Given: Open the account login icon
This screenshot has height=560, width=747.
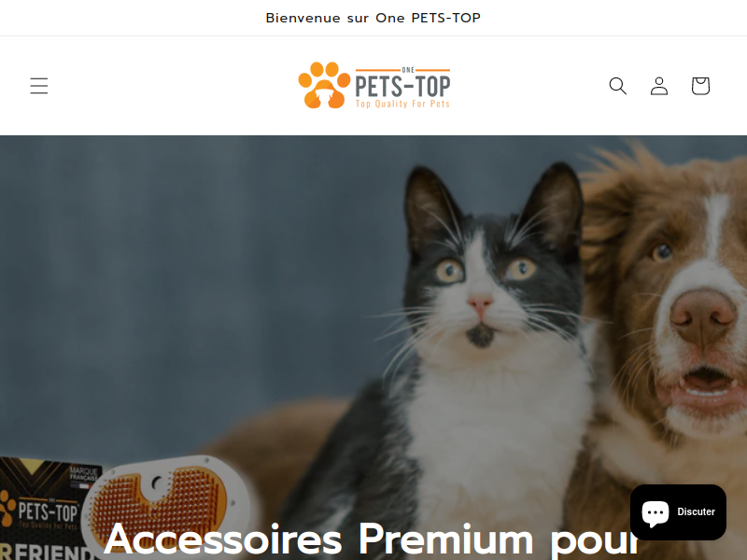Looking at the screenshot, I should point(659,86).
